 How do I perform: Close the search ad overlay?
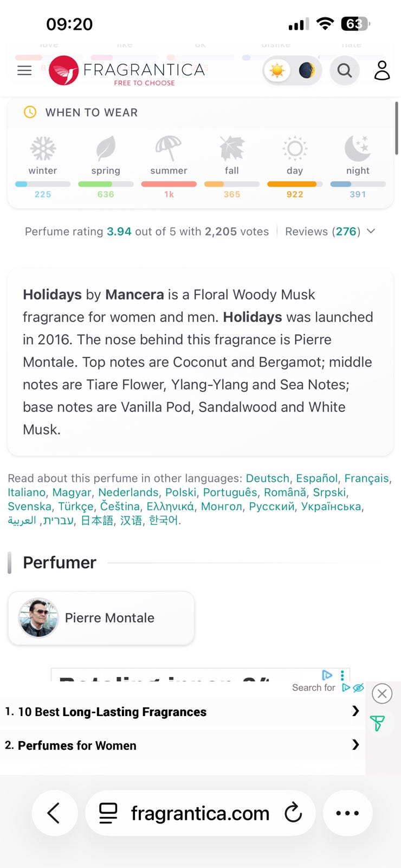click(382, 693)
